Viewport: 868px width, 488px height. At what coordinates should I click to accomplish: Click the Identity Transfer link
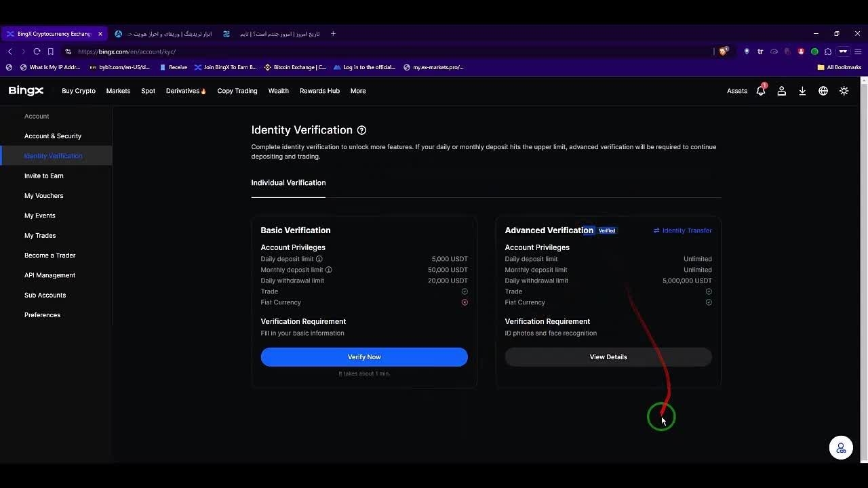point(682,230)
